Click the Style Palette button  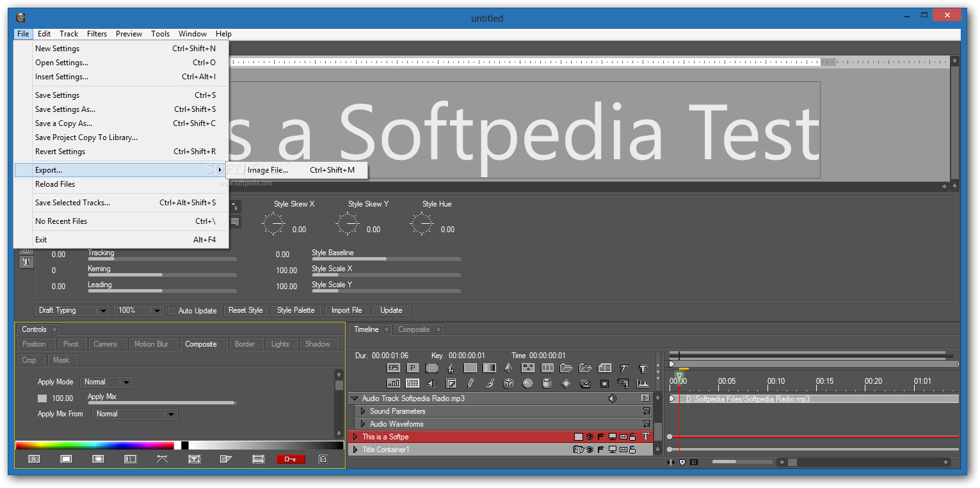pos(296,310)
